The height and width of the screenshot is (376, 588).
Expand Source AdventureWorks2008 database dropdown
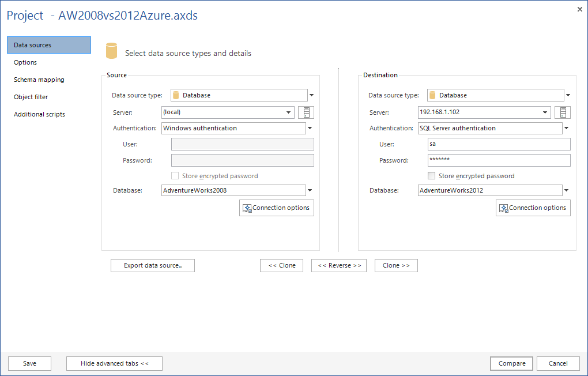310,190
